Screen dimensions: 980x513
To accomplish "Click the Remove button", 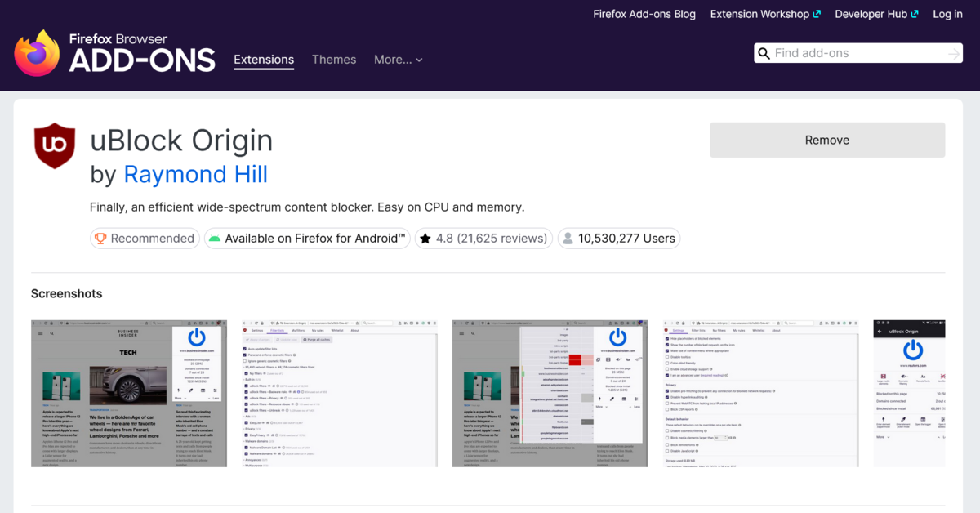I will coord(827,140).
